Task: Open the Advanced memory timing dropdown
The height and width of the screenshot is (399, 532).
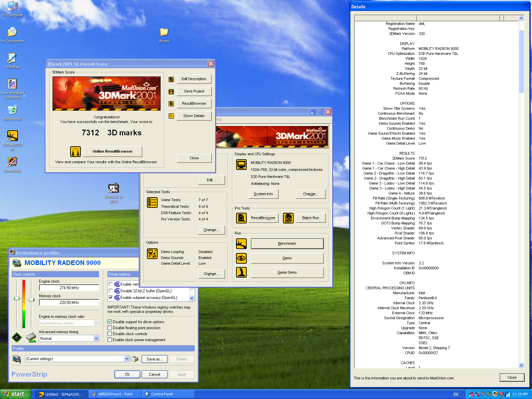Action: (x=96, y=338)
